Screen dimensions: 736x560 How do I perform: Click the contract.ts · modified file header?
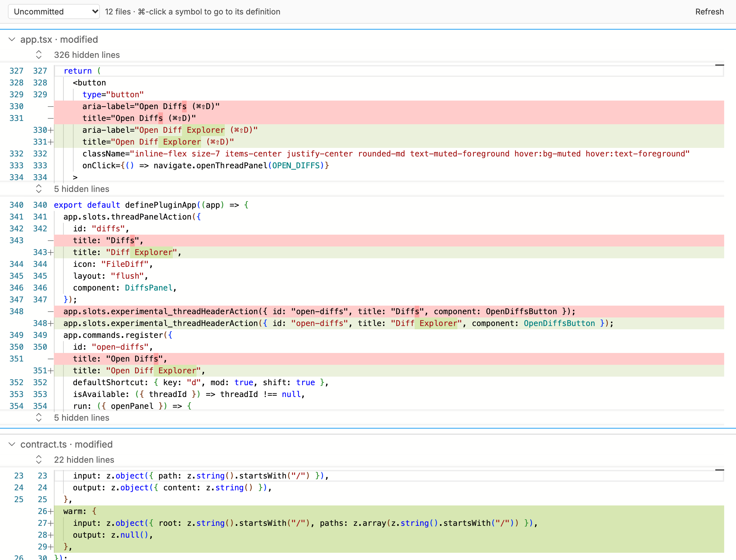point(66,444)
